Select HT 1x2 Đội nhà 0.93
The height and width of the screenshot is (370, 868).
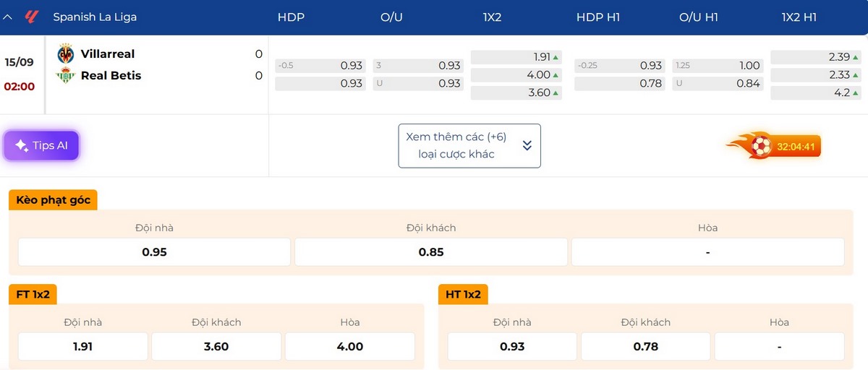(512, 346)
